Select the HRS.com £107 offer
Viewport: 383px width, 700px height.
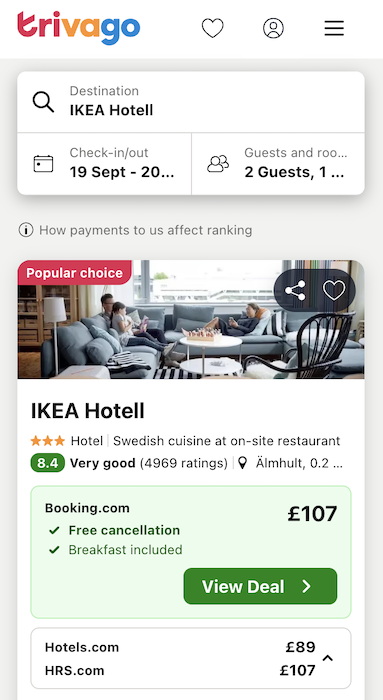click(180, 670)
